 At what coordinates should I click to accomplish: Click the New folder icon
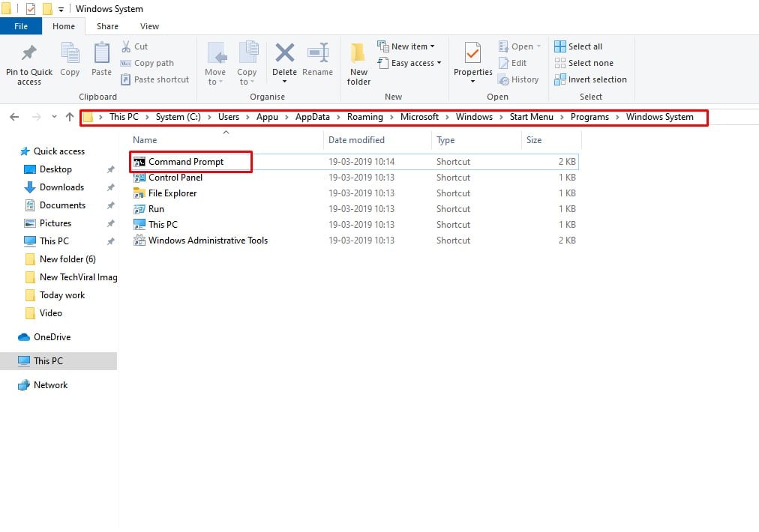point(358,52)
